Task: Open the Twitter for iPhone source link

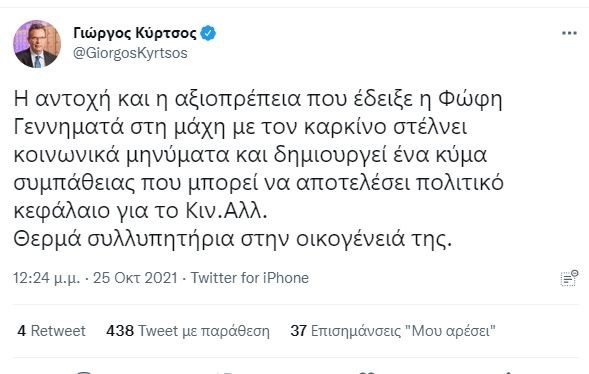Action: tap(250, 278)
